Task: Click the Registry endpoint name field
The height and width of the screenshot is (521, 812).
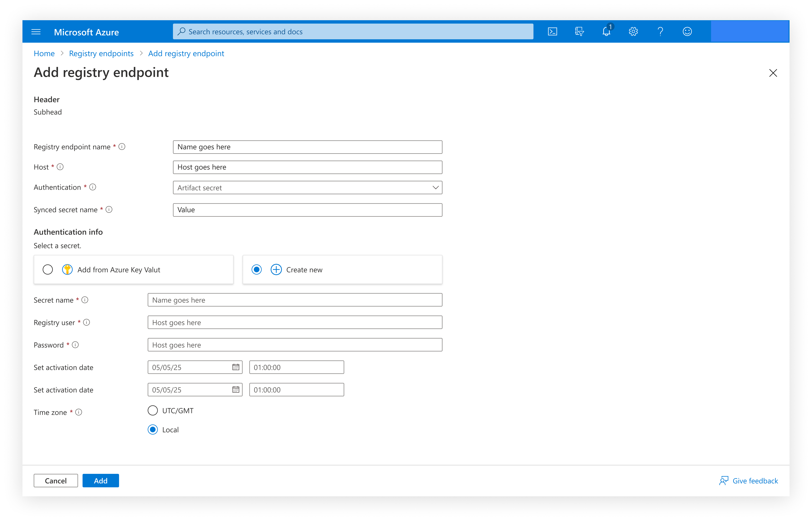Action: [307, 147]
